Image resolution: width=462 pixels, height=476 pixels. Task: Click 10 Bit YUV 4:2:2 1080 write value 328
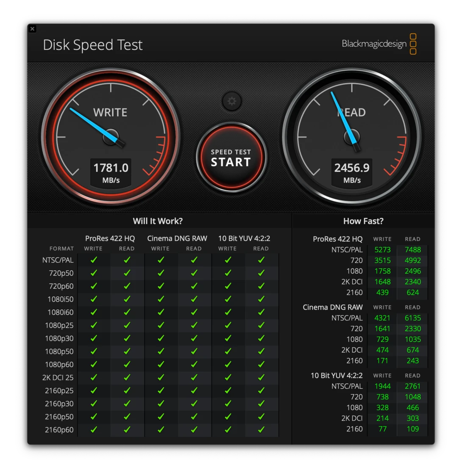coord(382,408)
